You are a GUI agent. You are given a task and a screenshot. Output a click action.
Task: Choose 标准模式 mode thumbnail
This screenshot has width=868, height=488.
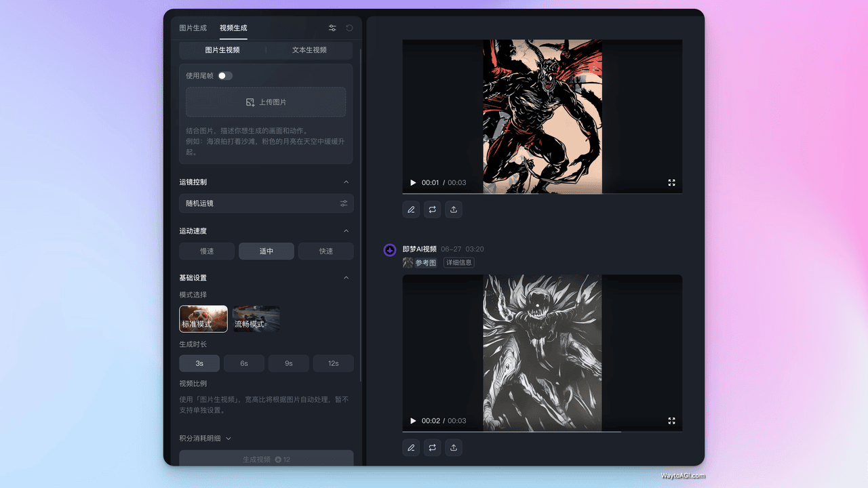[x=203, y=319]
